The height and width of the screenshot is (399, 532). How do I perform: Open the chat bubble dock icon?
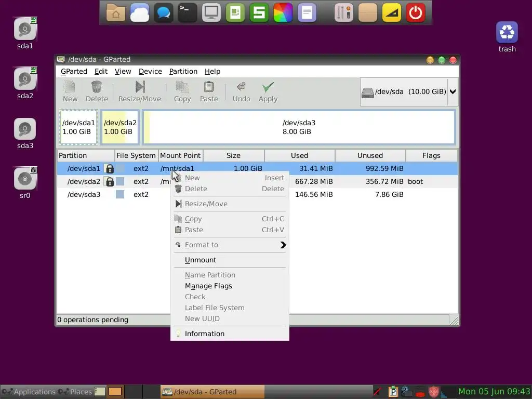[x=164, y=13]
